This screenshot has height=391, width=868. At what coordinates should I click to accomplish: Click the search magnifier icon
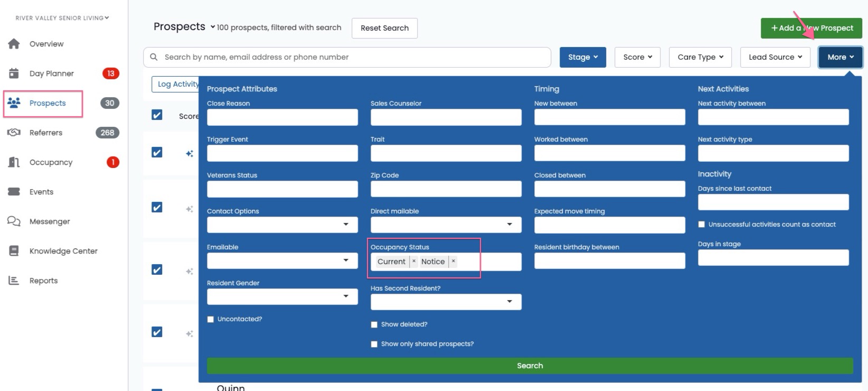point(154,57)
